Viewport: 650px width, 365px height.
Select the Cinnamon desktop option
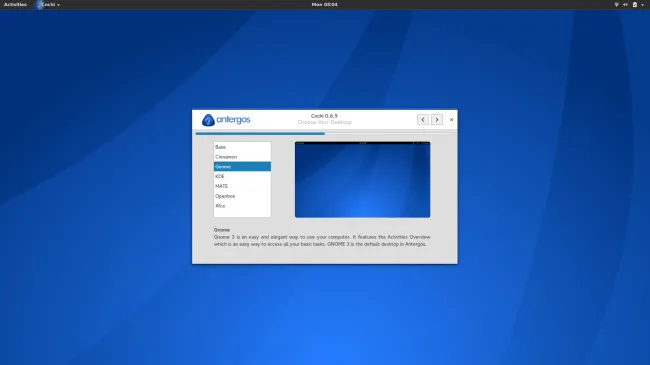point(242,157)
